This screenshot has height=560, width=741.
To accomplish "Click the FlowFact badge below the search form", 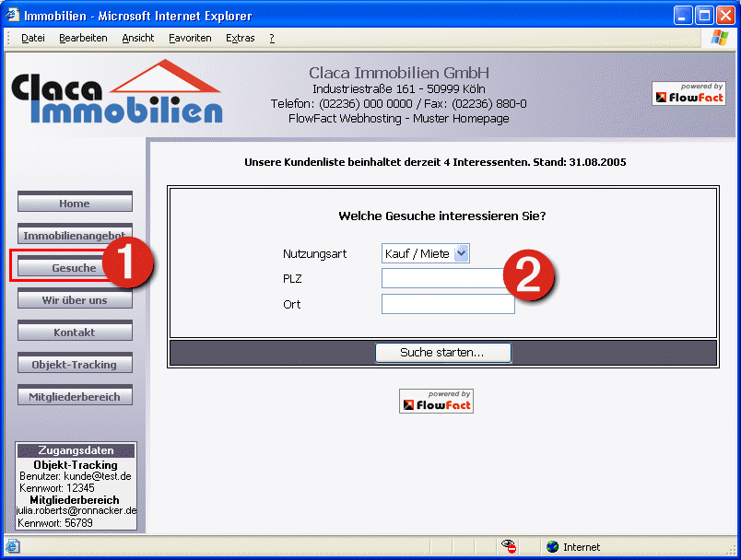I will [x=436, y=401].
